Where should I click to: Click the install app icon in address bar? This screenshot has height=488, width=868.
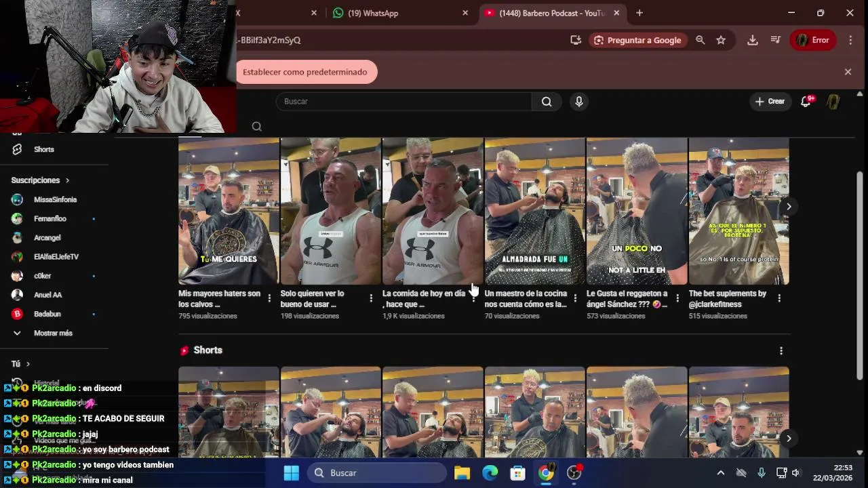coord(576,40)
